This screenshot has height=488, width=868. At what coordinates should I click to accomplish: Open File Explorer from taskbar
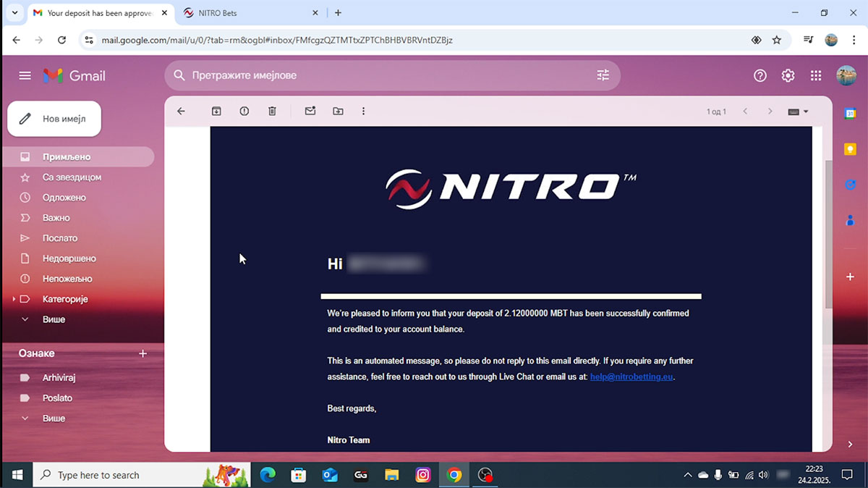(x=391, y=475)
